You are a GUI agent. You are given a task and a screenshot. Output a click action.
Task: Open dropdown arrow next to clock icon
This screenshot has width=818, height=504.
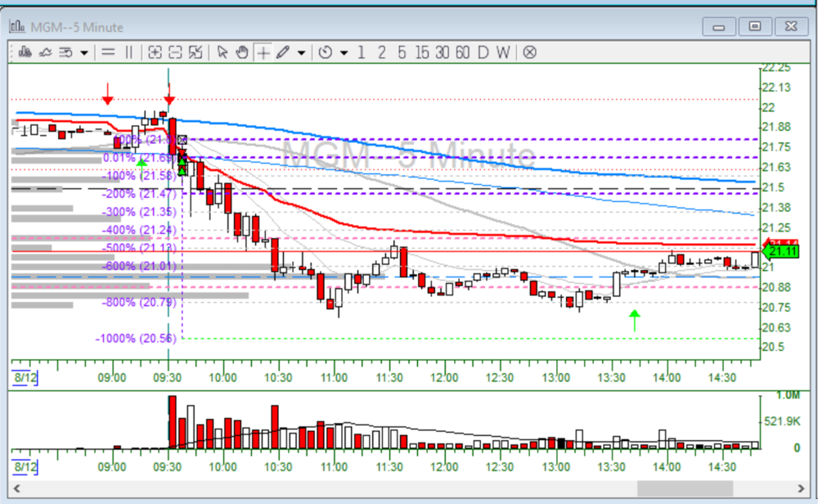click(343, 52)
